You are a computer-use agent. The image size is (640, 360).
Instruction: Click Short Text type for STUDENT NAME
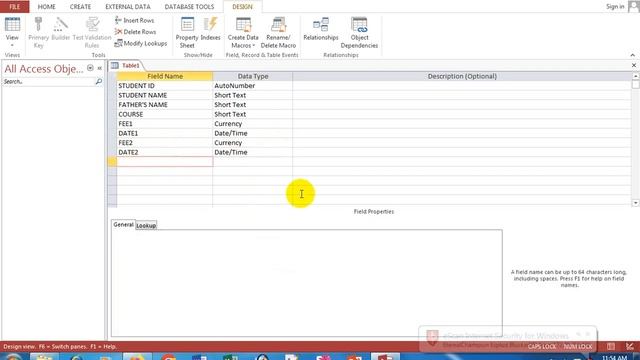click(253, 95)
